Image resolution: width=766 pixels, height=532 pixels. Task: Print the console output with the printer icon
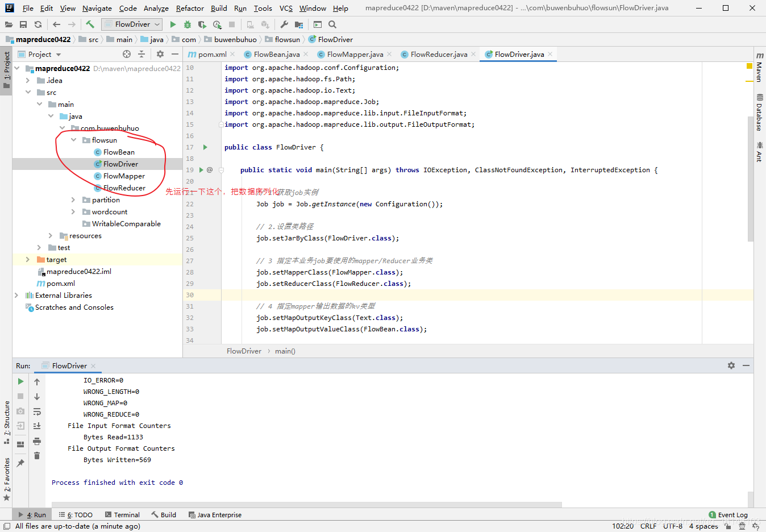[37, 441]
